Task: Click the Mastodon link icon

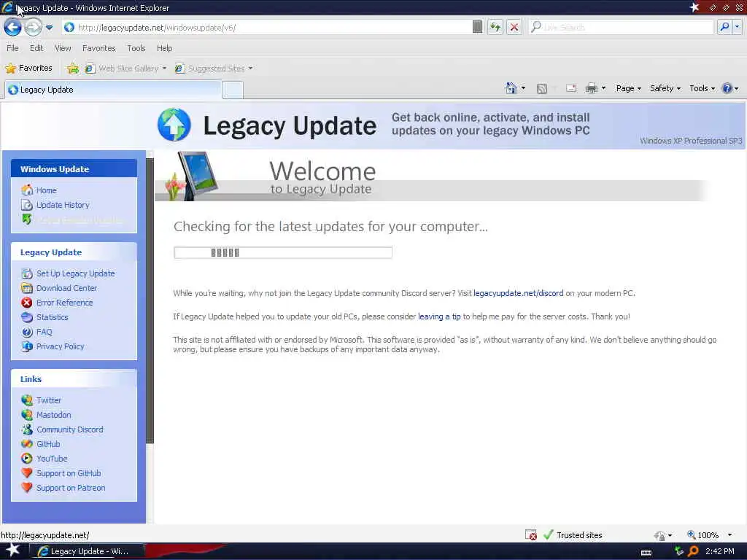Action: tap(27, 415)
